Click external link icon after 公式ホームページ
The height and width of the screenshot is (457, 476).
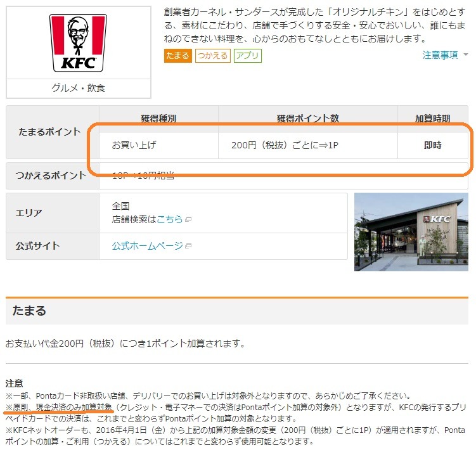pos(188,246)
